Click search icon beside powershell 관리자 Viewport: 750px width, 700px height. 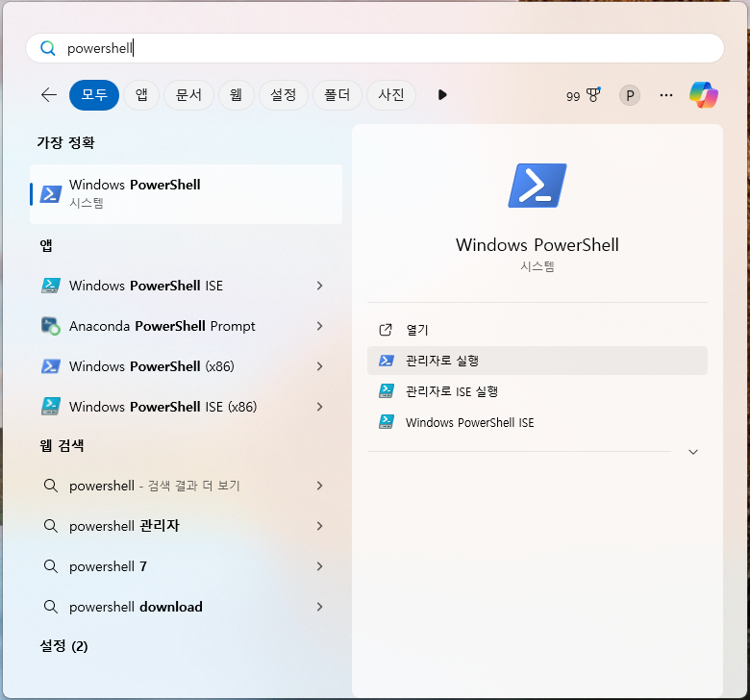pos(51,526)
